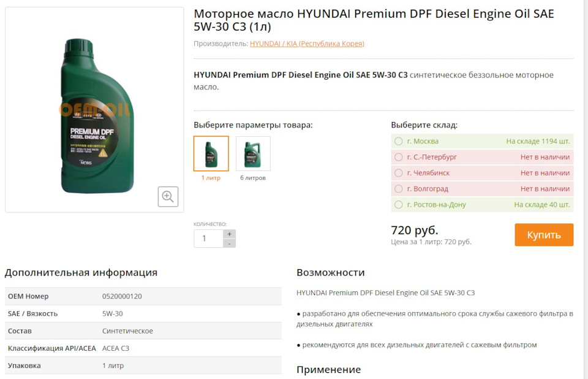Viewport: 588px width, 379px height.
Task: Click the product title heading
Action: tap(374, 20)
